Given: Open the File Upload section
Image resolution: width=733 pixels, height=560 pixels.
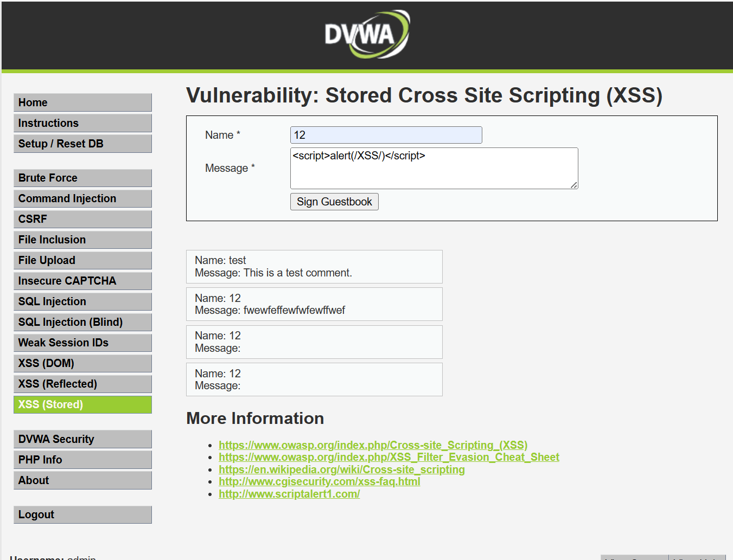Looking at the screenshot, I should pyautogui.click(x=82, y=260).
